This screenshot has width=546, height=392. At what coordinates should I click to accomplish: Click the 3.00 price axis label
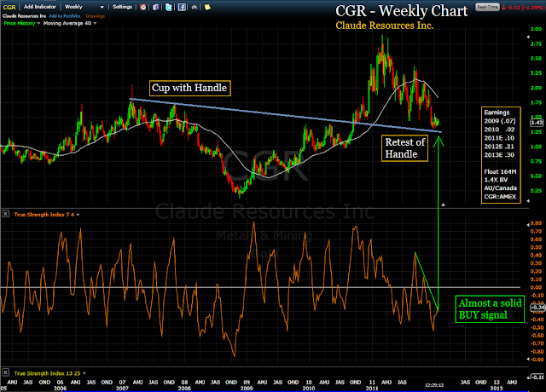pyautogui.click(x=536, y=29)
